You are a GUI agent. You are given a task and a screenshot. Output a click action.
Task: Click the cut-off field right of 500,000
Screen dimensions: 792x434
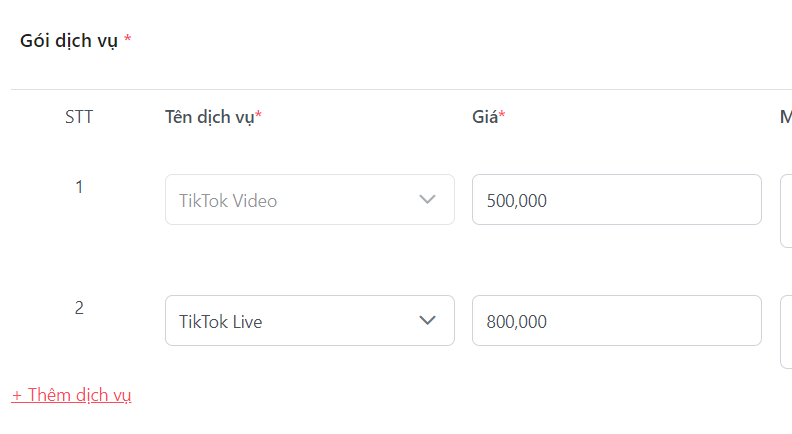[786, 210]
